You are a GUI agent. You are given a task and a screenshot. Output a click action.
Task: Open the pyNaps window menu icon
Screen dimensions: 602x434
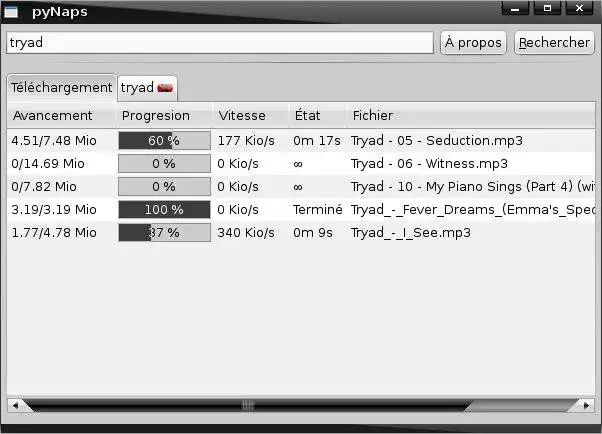(x=10, y=12)
